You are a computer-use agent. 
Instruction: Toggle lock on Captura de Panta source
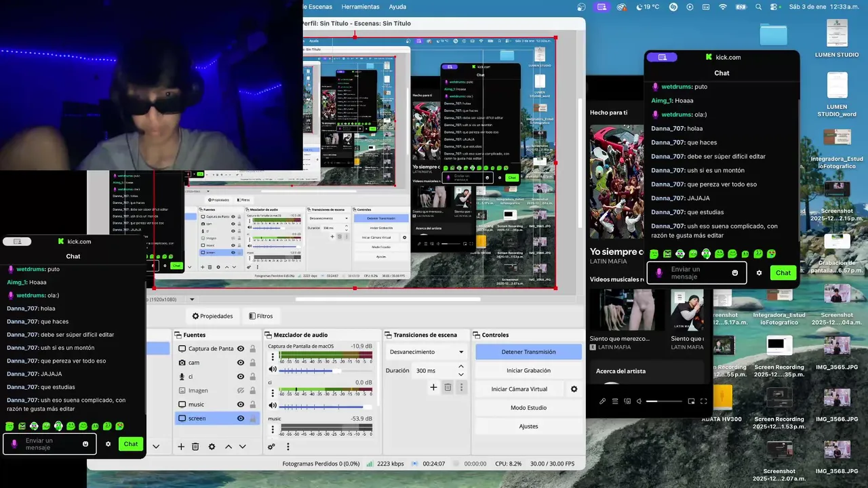pos(252,348)
